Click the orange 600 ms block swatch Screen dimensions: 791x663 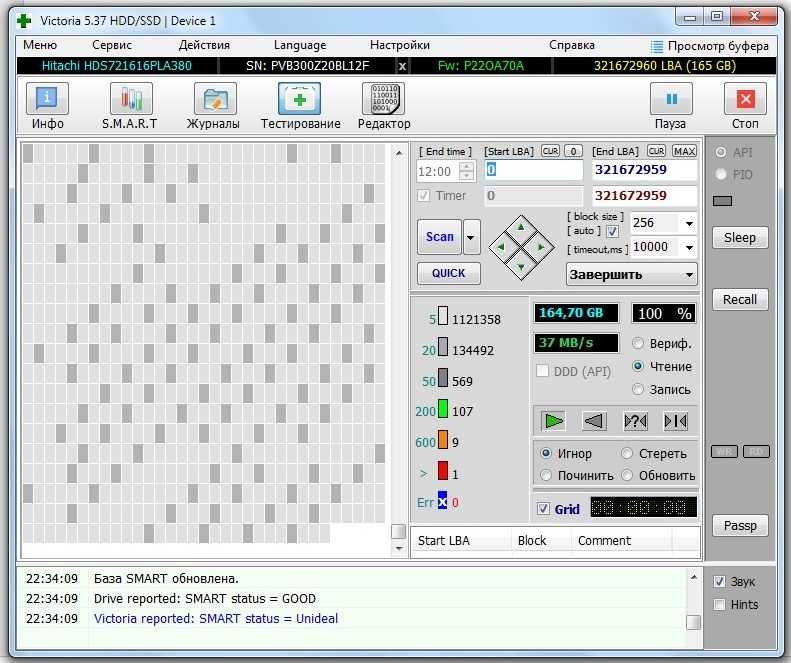(442, 439)
